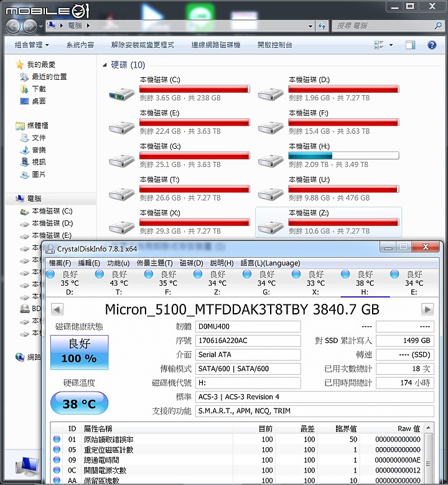The height and width of the screenshot is (485, 448).
Task: Click the 韌體 field showing D0MU400
Action: pos(248,327)
